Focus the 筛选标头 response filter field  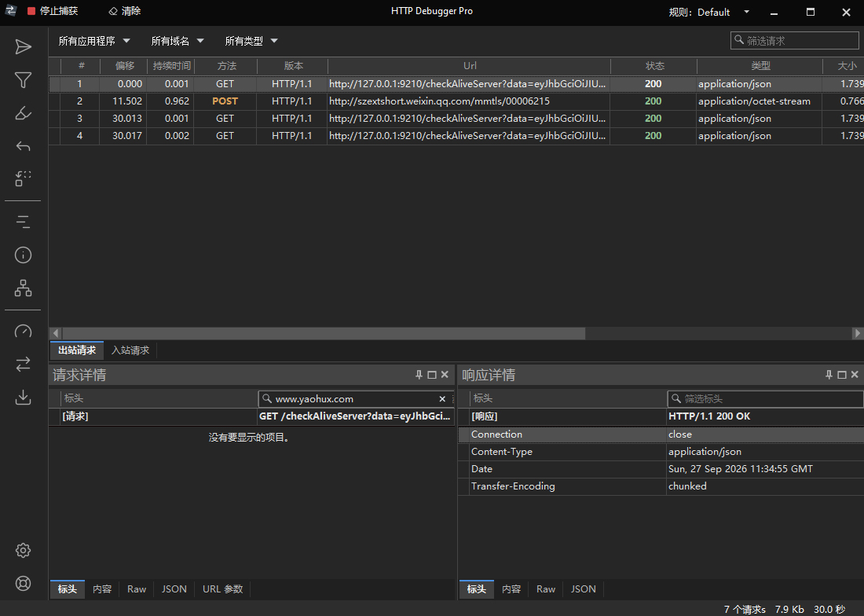pyautogui.click(x=765, y=399)
